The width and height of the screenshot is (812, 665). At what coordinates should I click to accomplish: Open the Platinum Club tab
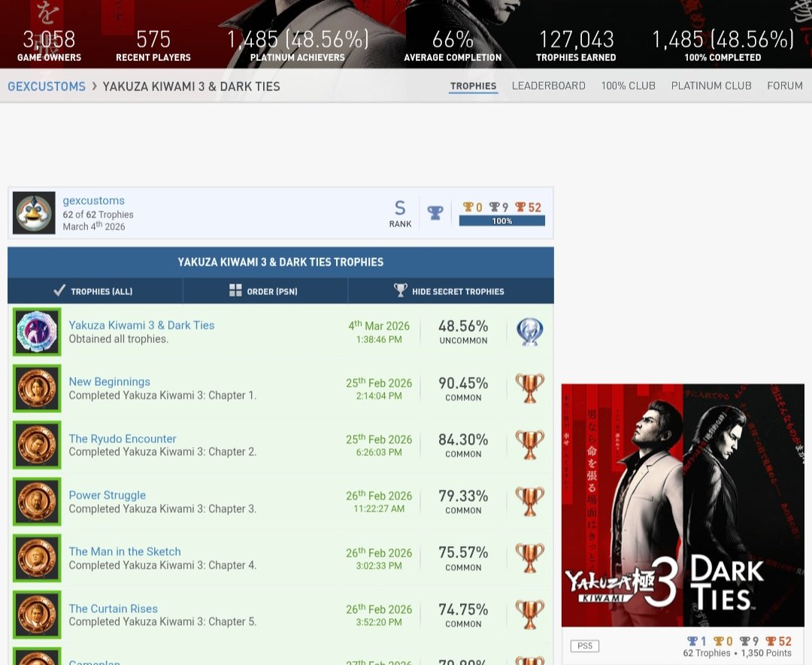pos(711,86)
